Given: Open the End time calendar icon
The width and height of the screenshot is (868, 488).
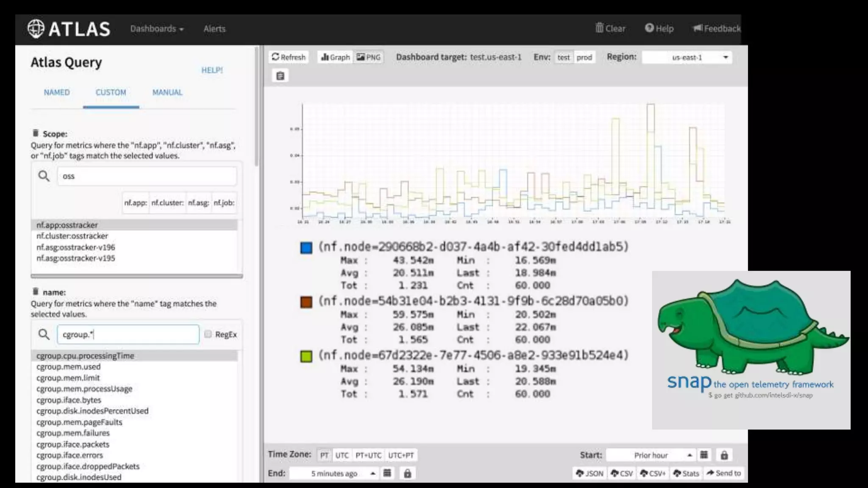Looking at the screenshot, I should click(x=387, y=473).
